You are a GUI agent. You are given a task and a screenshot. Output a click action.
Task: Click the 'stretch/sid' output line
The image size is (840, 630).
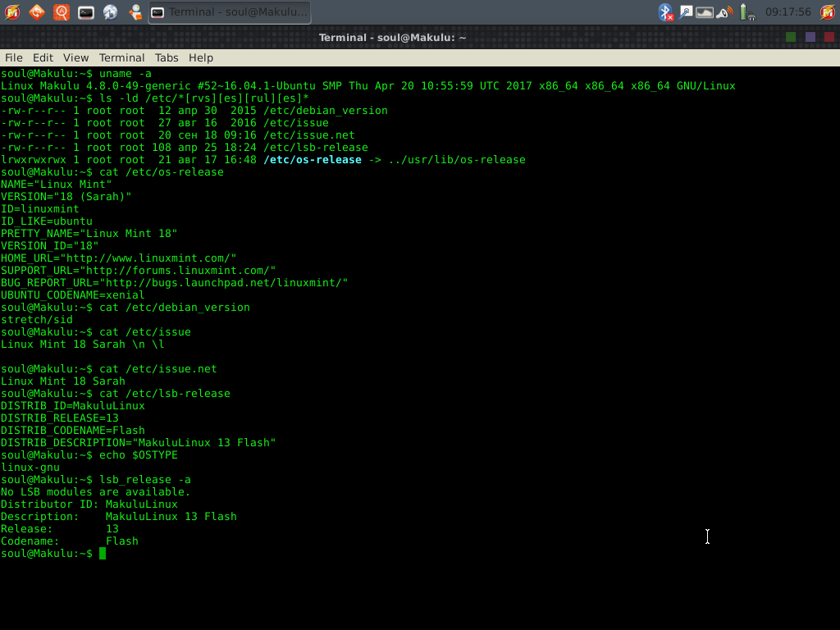36,320
